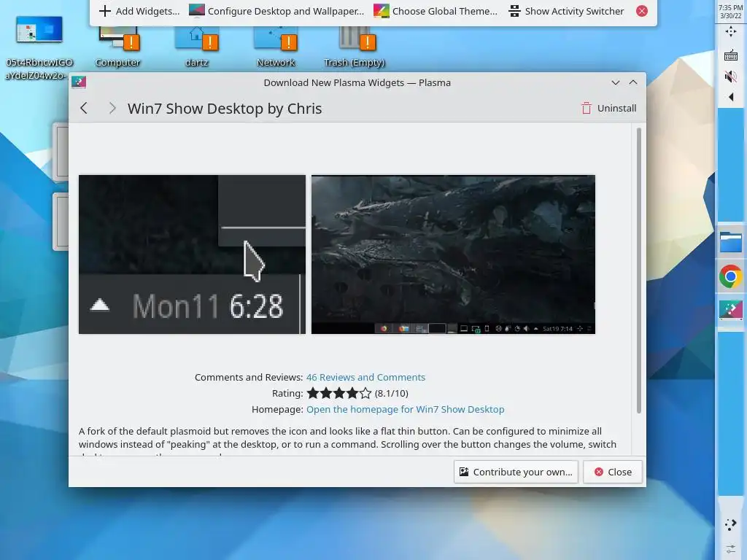Close the Download New Plasma Widgets dialog

[613, 472]
